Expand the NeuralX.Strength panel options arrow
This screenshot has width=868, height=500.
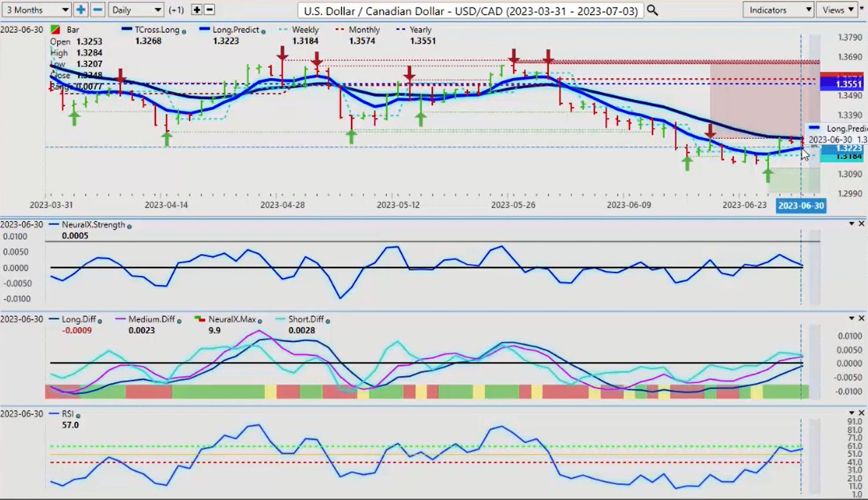click(x=852, y=225)
